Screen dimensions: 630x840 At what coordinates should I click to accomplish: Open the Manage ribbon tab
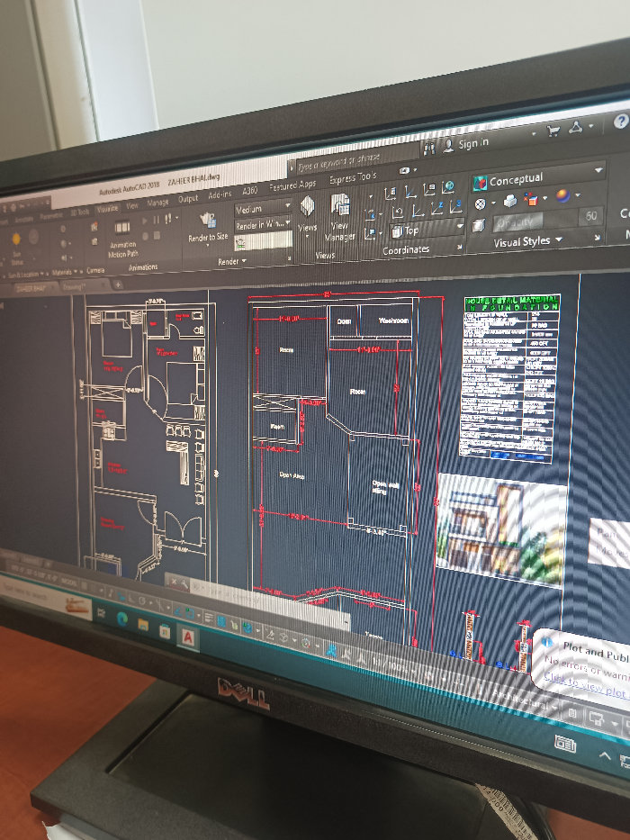pos(157,203)
